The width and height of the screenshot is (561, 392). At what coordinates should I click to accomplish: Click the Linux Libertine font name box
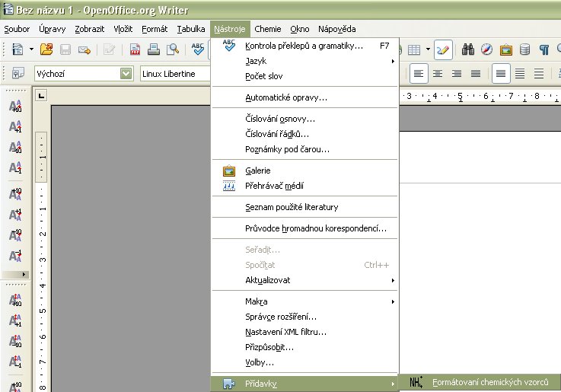(x=175, y=74)
